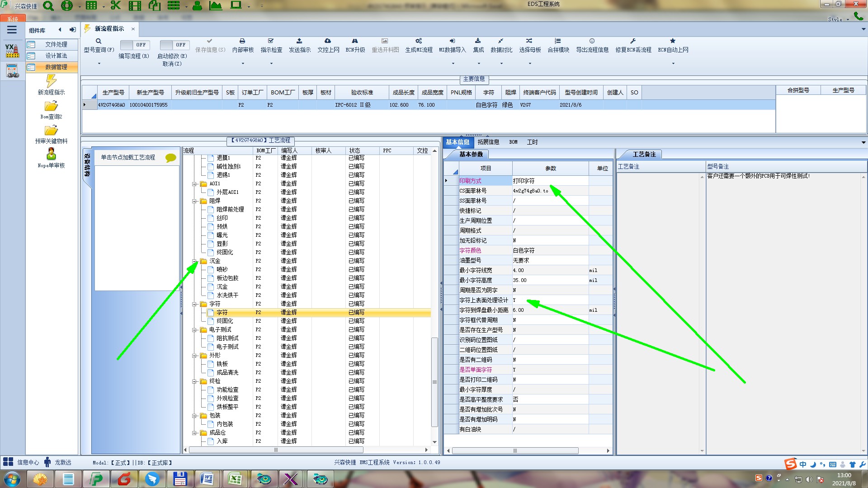Click the 指示检查 toolbar icon

[271, 41]
